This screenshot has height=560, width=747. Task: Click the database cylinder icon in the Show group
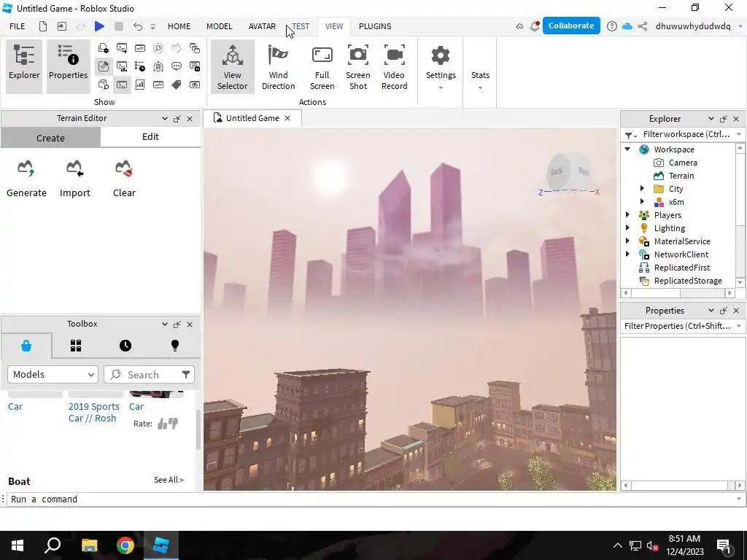[158, 66]
